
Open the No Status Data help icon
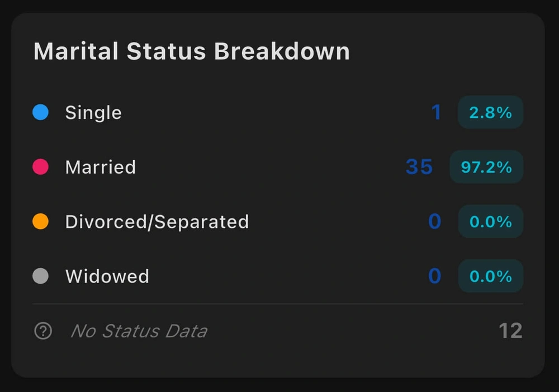[x=42, y=331]
